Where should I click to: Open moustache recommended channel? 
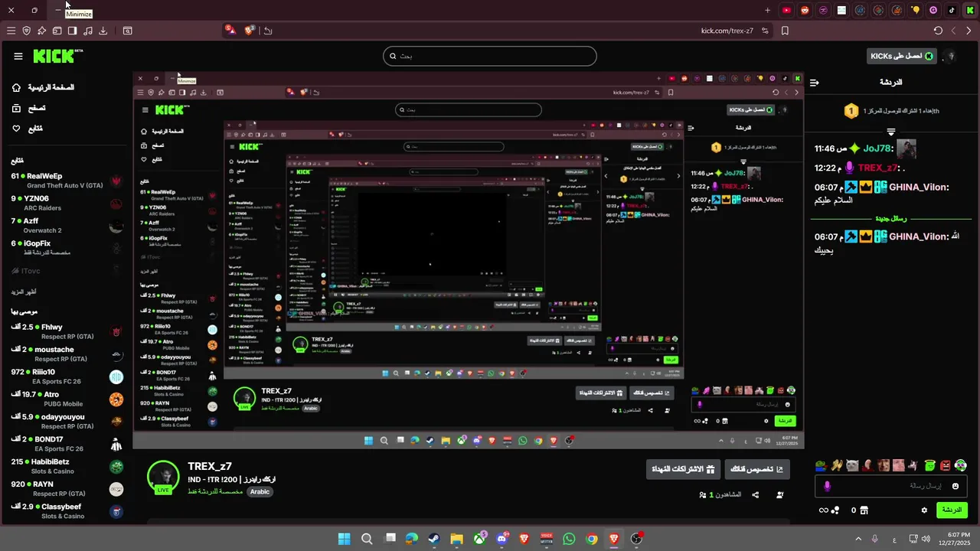tap(67, 354)
